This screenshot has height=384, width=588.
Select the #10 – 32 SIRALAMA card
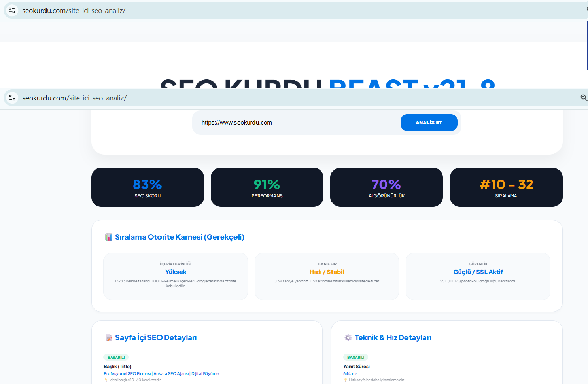coord(506,187)
